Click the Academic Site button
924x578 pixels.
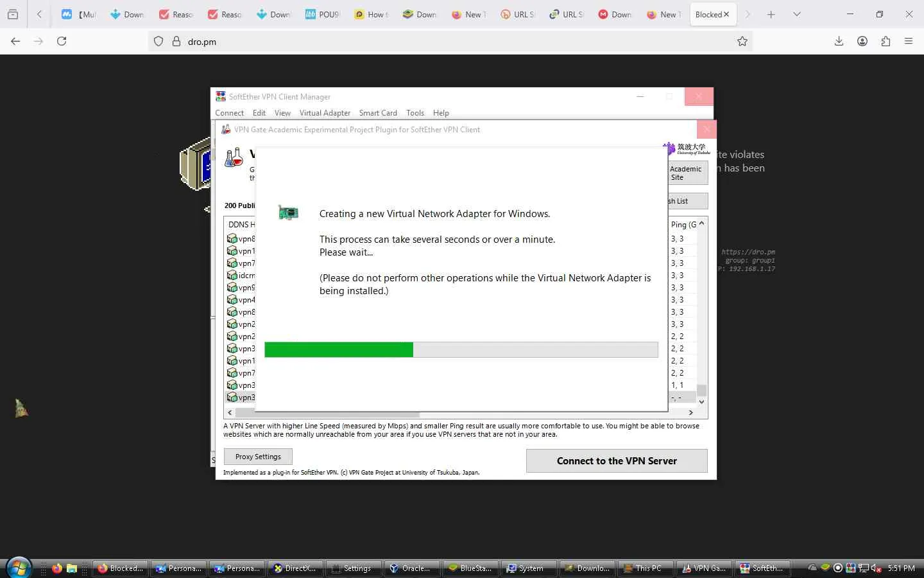[x=688, y=173]
